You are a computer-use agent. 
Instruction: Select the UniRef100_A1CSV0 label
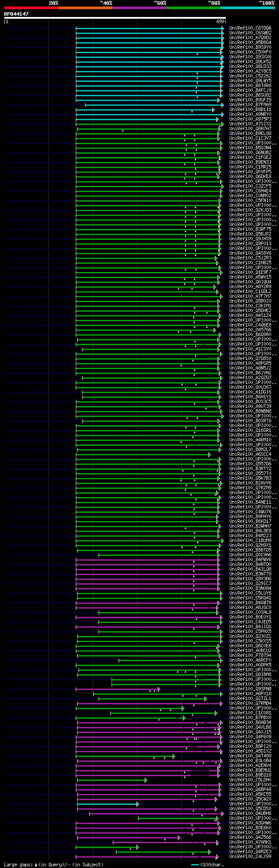(250, 349)
